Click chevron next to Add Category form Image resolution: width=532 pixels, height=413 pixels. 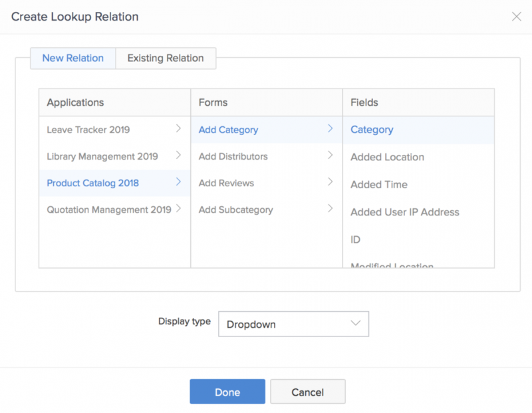[x=330, y=129]
